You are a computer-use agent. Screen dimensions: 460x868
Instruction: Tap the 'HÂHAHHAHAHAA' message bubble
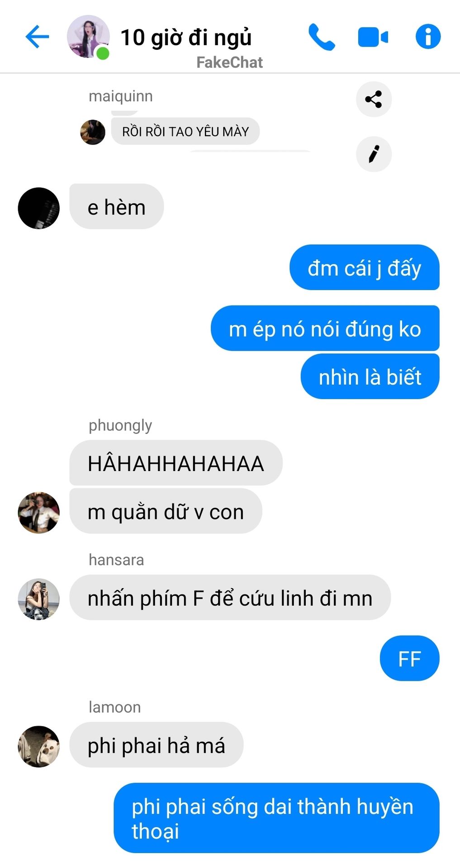tap(176, 463)
